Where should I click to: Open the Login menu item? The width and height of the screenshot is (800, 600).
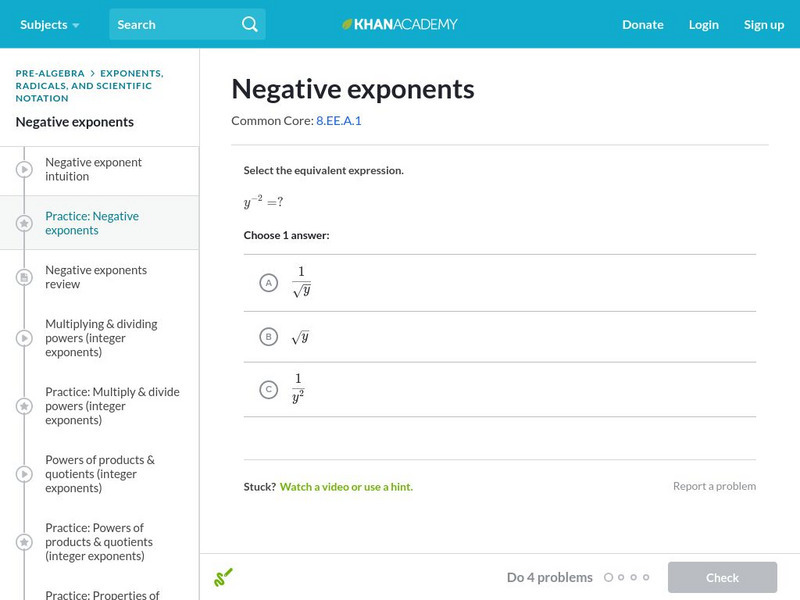tap(703, 24)
